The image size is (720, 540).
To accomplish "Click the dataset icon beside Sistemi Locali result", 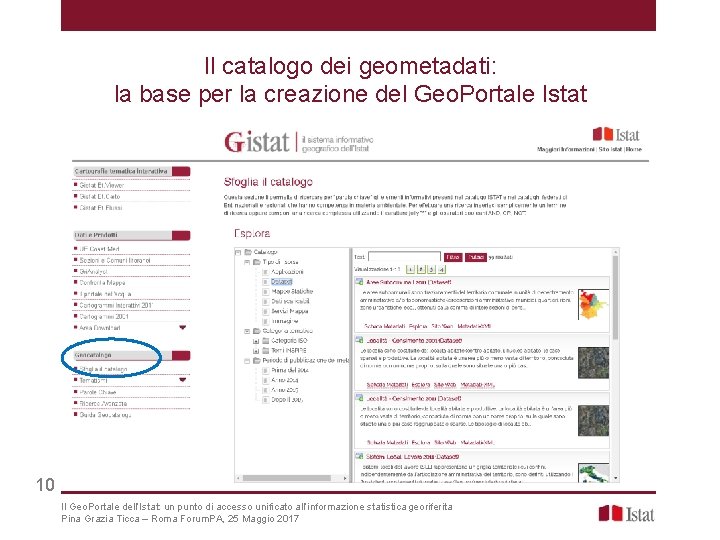I will point(360,456).
